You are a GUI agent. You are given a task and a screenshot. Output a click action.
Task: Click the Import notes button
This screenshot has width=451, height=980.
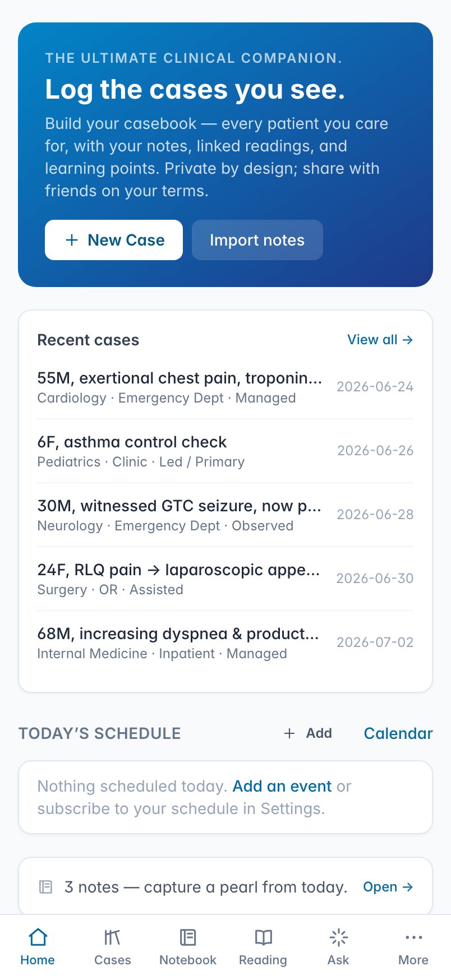pos(257,240)
